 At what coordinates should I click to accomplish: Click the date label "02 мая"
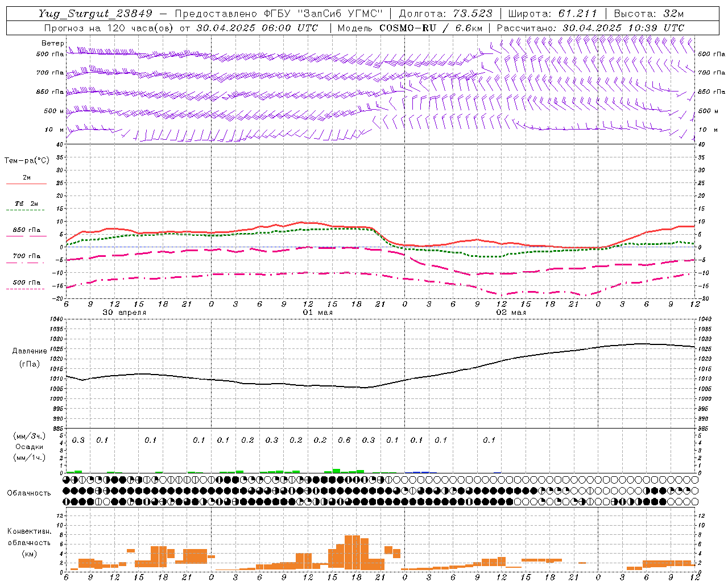tap(511, 313)
